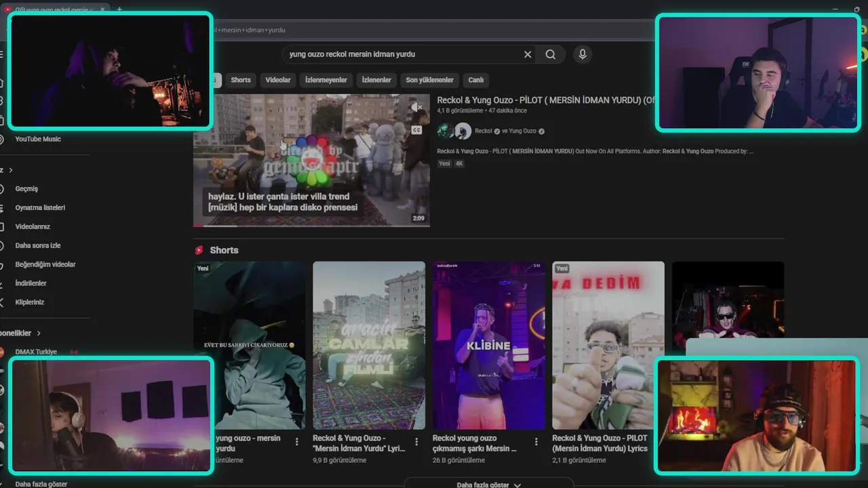Toggle CC subtitles on the video preview

click(416, 129)
